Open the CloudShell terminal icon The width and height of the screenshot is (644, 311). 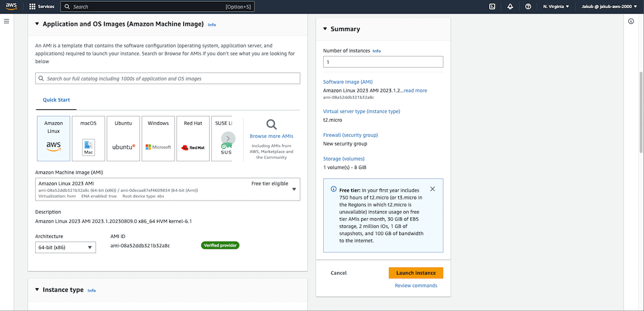[x=492, y=6]
